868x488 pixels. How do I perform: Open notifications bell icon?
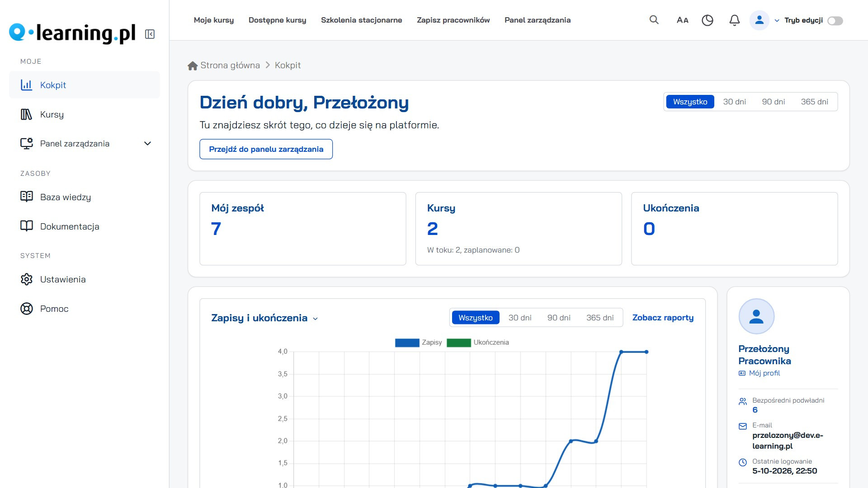point(735,20)
